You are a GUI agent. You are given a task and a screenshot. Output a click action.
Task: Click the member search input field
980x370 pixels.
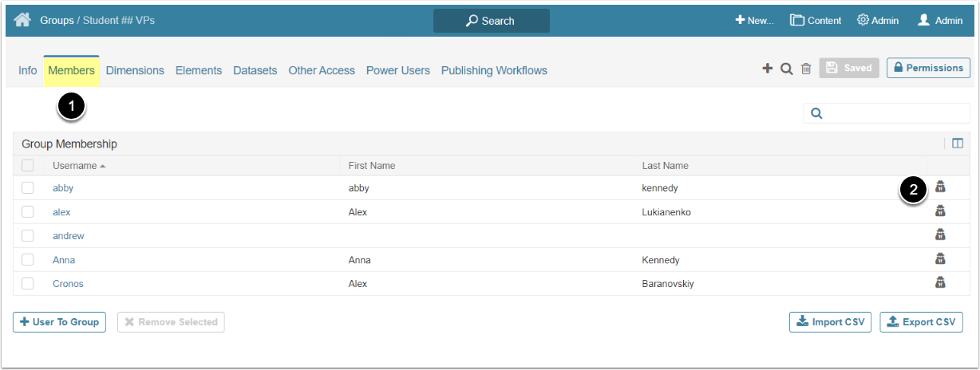point(887,113)
